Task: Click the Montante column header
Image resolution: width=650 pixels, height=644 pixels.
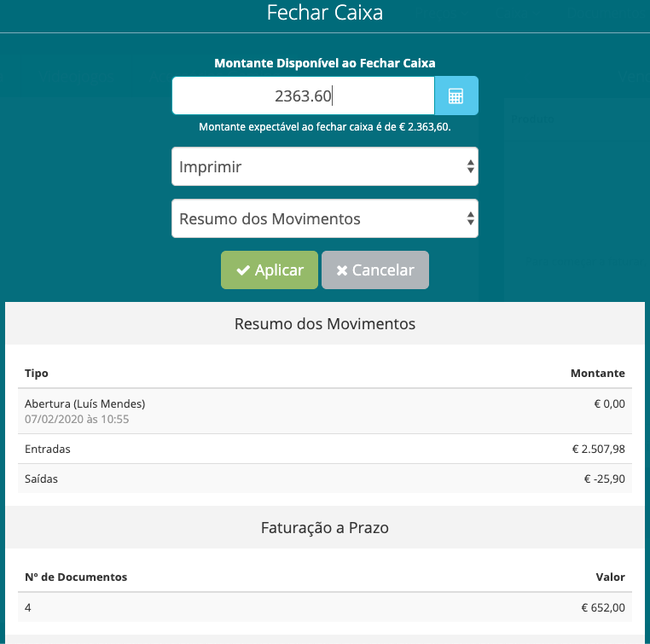Action: 597,374
